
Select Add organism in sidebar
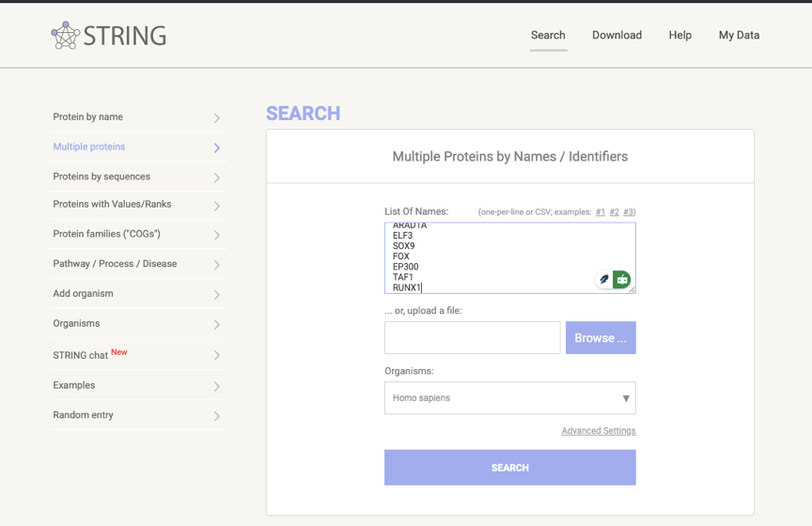(x=83, y=294)
